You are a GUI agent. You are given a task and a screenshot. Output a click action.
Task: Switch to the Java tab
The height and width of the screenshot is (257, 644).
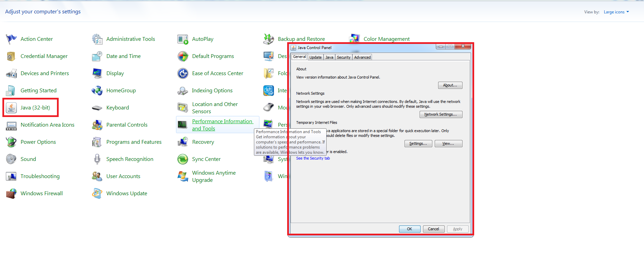point(329,57)
